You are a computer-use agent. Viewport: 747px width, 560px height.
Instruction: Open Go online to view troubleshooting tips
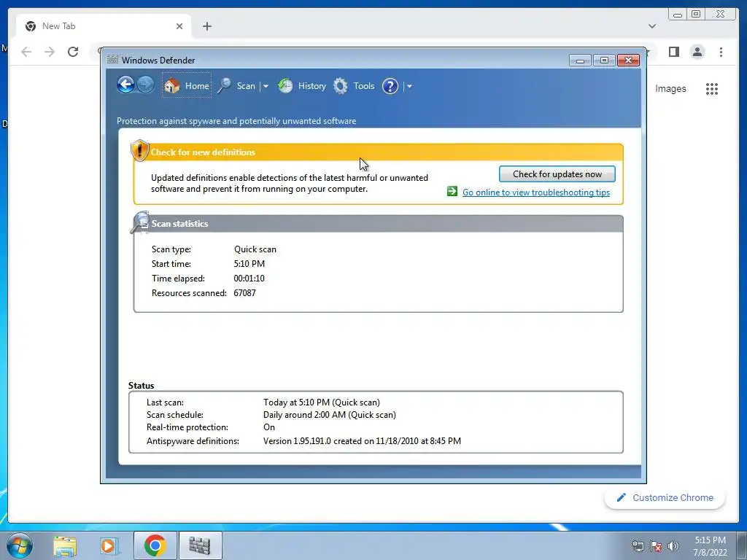click(x=536, y=192)
